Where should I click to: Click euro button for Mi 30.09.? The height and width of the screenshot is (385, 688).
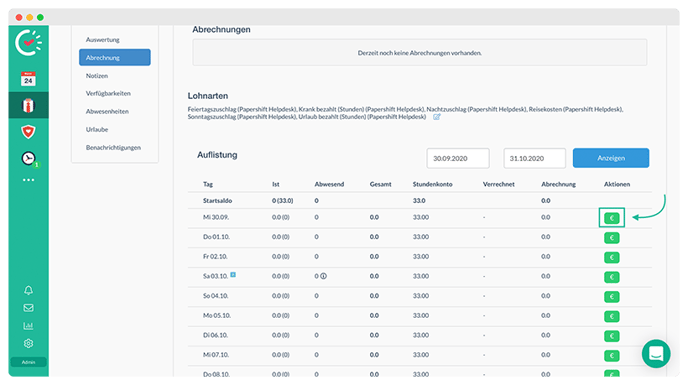612,218
